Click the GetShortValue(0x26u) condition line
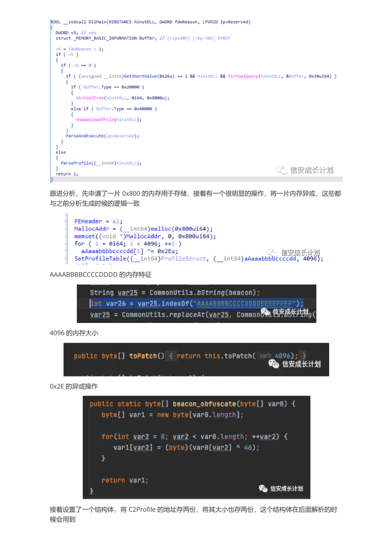This screenshot has width=392, height=555. 201,76
